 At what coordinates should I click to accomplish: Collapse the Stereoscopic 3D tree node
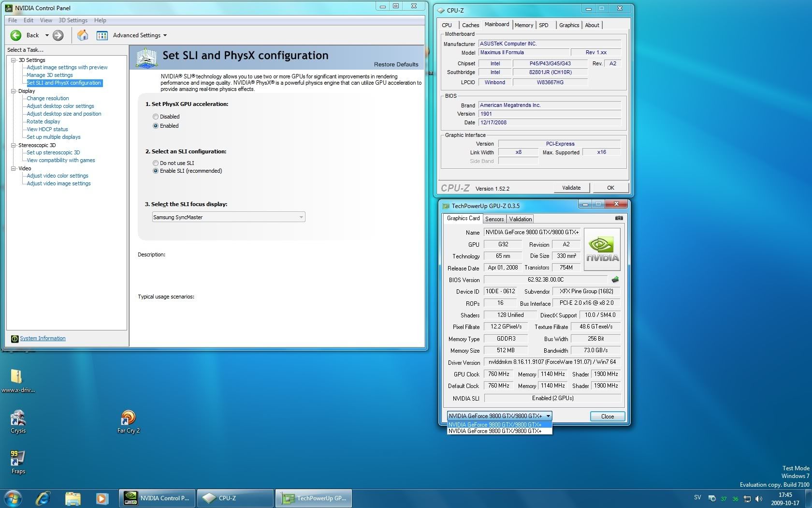point(14,145)
